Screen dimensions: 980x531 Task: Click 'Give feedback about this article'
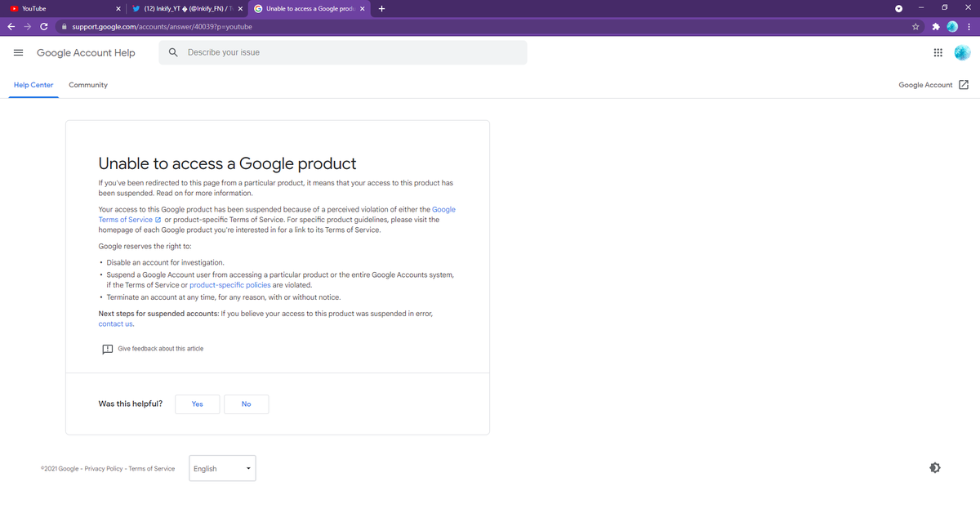161,349
